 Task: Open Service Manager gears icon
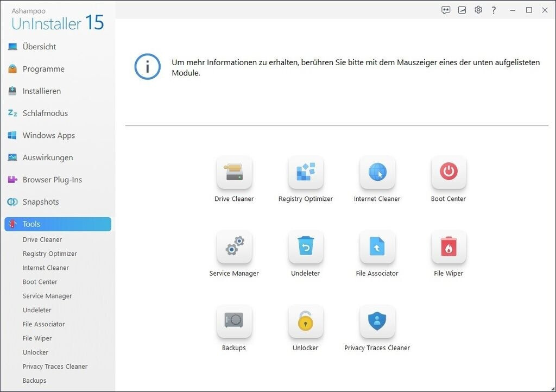(234, 247)
